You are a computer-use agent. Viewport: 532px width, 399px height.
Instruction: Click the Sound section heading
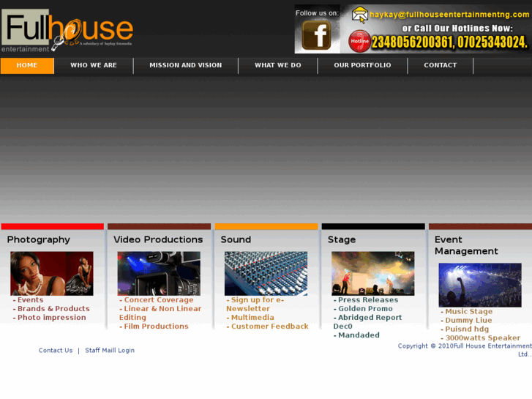point(236,239)
